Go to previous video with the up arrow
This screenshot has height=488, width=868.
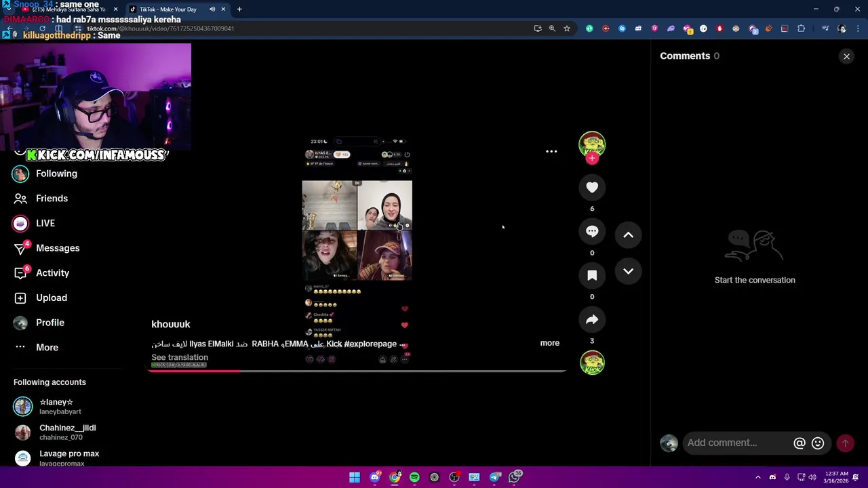628,235
